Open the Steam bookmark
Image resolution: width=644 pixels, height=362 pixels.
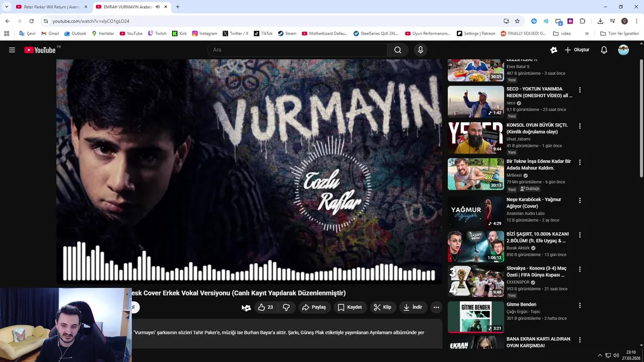[x=287, y=34]
